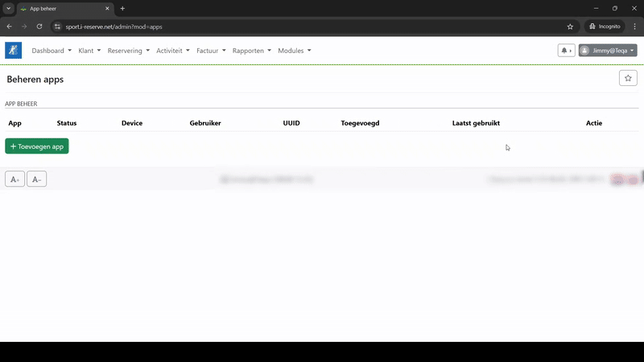
Task: Open Chrome three-dot menu
Action: pyautogui.click(x=634, y=27)
